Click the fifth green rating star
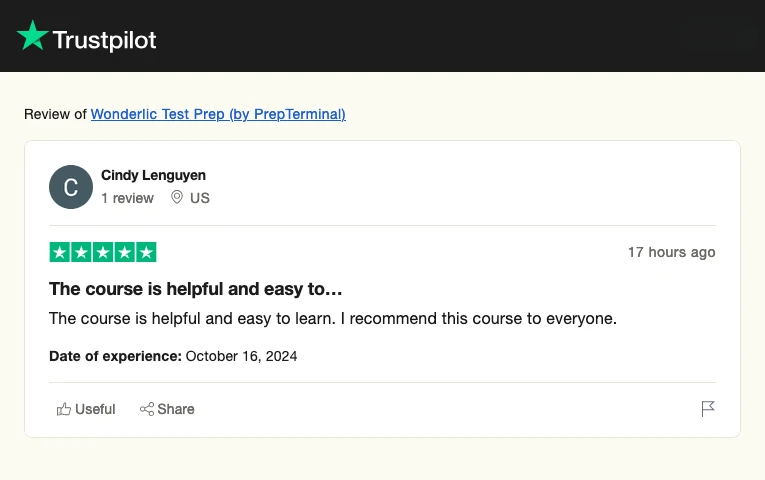Screen dimensions: 765x480 [x=146, y=252]
